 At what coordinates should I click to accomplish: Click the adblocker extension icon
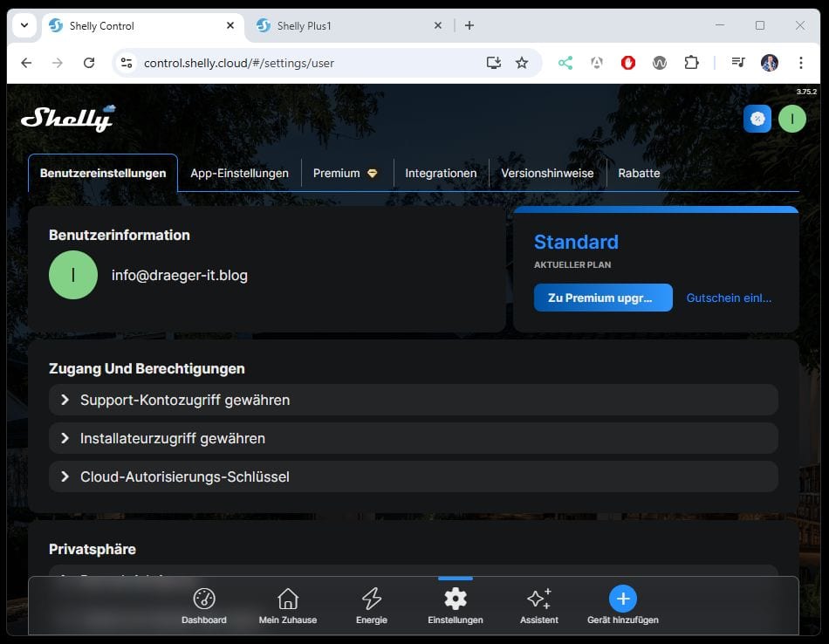[628, 63]
